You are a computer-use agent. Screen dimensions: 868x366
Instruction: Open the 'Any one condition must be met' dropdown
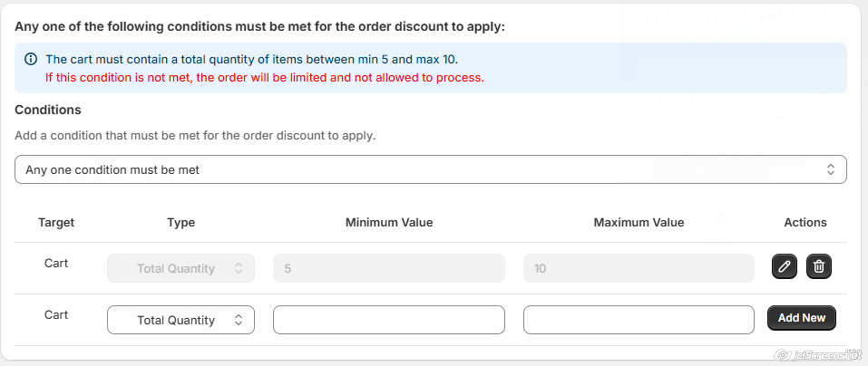[x=430, y=169]
